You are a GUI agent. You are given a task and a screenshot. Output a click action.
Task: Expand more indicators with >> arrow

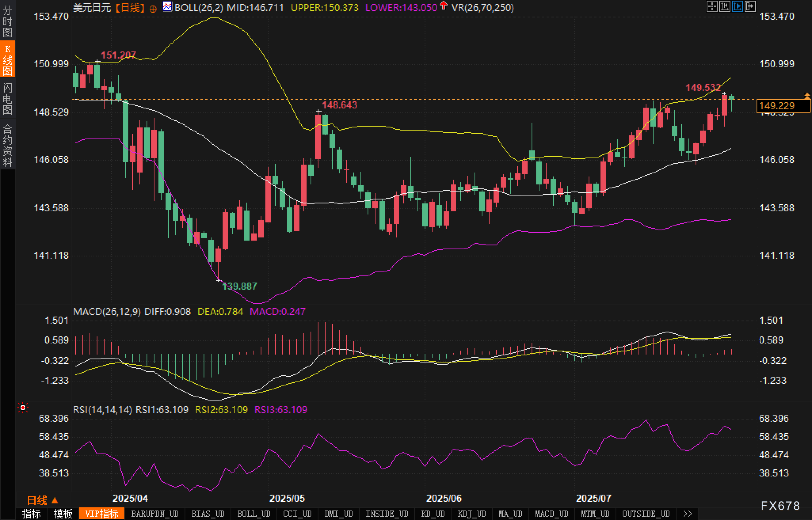pyautogui.click(x=688, y=514)
